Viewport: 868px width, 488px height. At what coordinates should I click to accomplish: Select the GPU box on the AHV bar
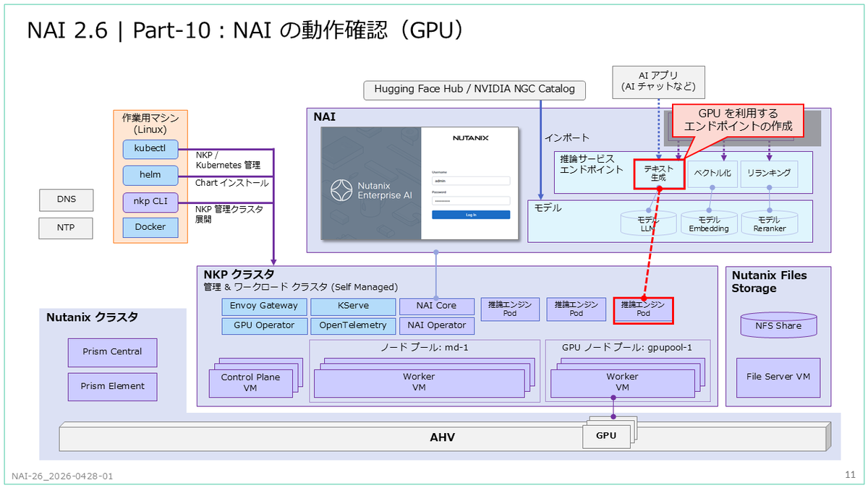point(606,436)
